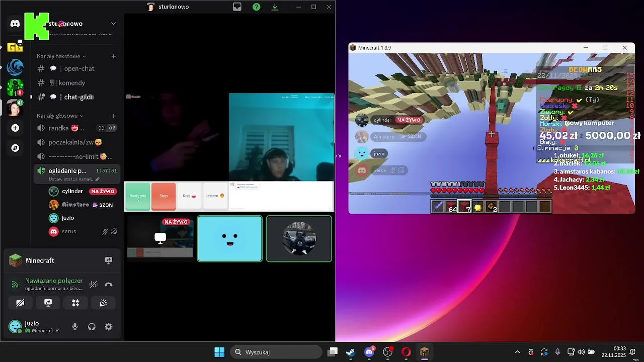Click the Wyszukaj taskbar search field
The width and height of the screenshot is (644, 362).
pyautogui.click(x=276, y=352)
